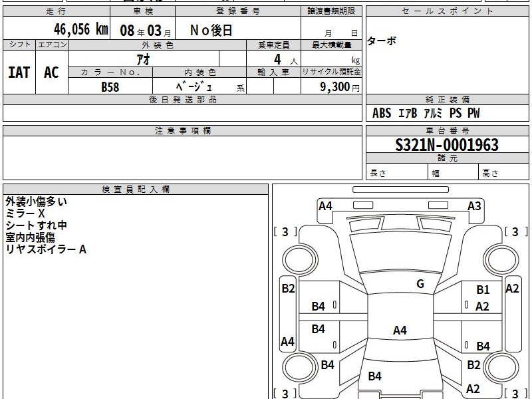Select the 車検 header

(x=142, y=11)
